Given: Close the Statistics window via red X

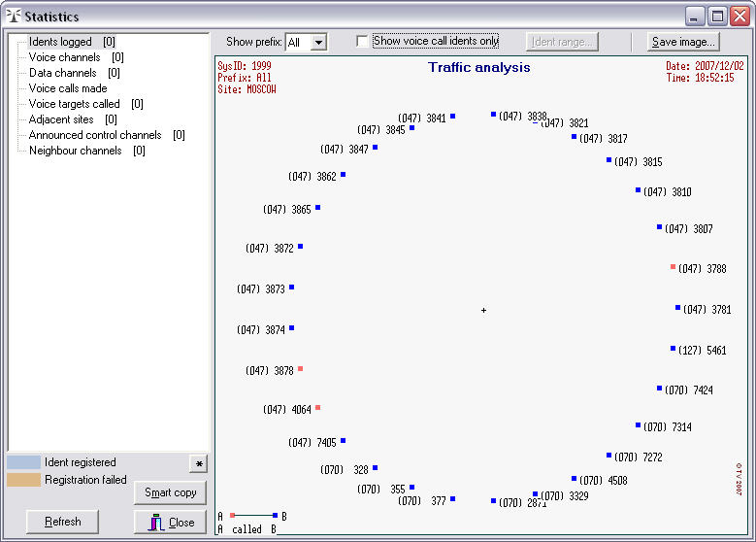Looking at the screenshot, I should (740, 17).
